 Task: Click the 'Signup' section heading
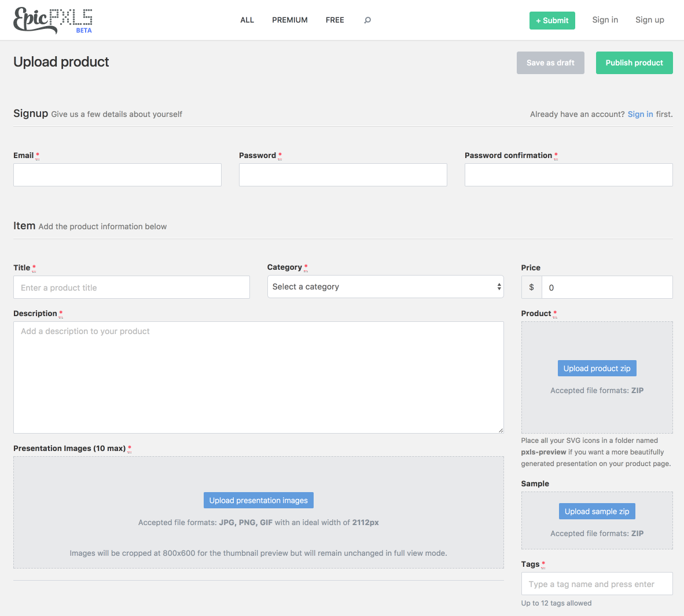point(31,113)
